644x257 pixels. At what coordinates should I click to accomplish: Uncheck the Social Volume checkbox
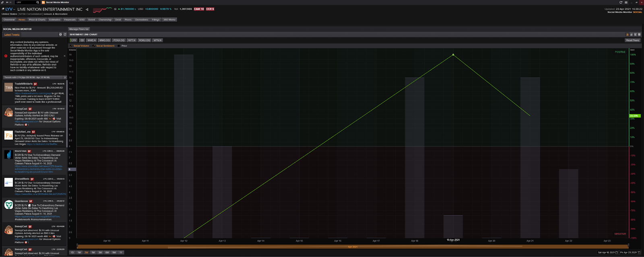pyautogui.click(x=71, y=46)
